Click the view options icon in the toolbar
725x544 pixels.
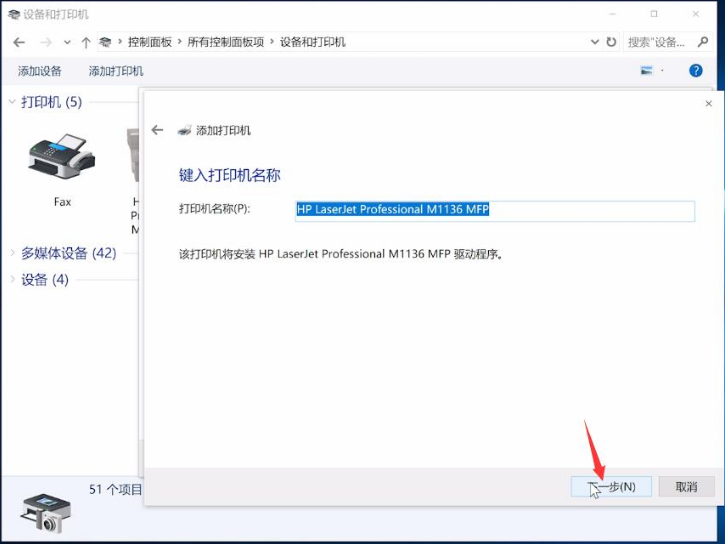pyautogui.click(x=647, y=71)
